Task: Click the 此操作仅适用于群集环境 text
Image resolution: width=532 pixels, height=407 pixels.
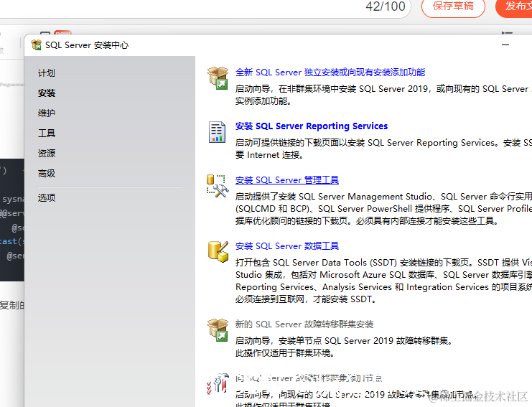Action: coord(285,353)
